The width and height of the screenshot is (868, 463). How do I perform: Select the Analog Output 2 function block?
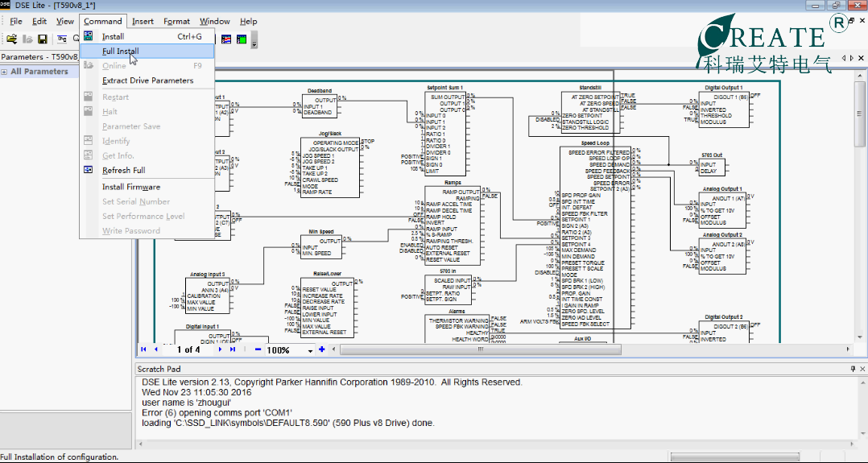coord(722,256)
